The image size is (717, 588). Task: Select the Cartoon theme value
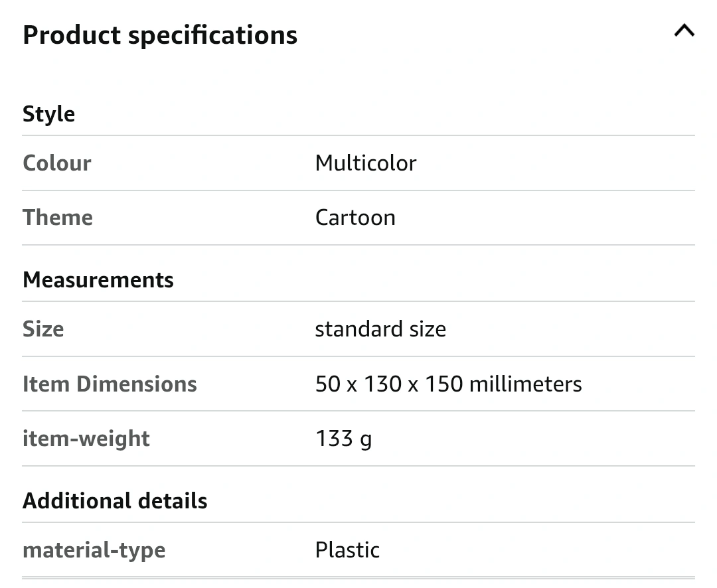355,217
